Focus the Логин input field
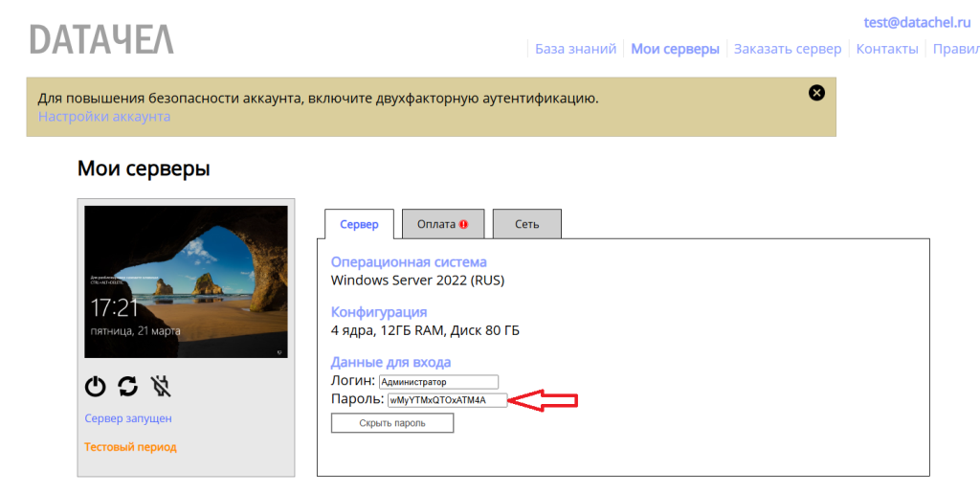The height and width of the screenshot is (494, 980). click(x=438, y=382)
